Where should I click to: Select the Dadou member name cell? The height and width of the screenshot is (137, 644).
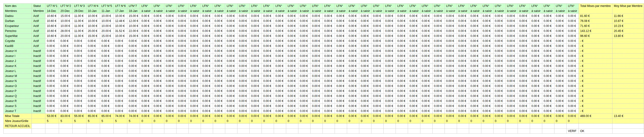pos(17,16)
